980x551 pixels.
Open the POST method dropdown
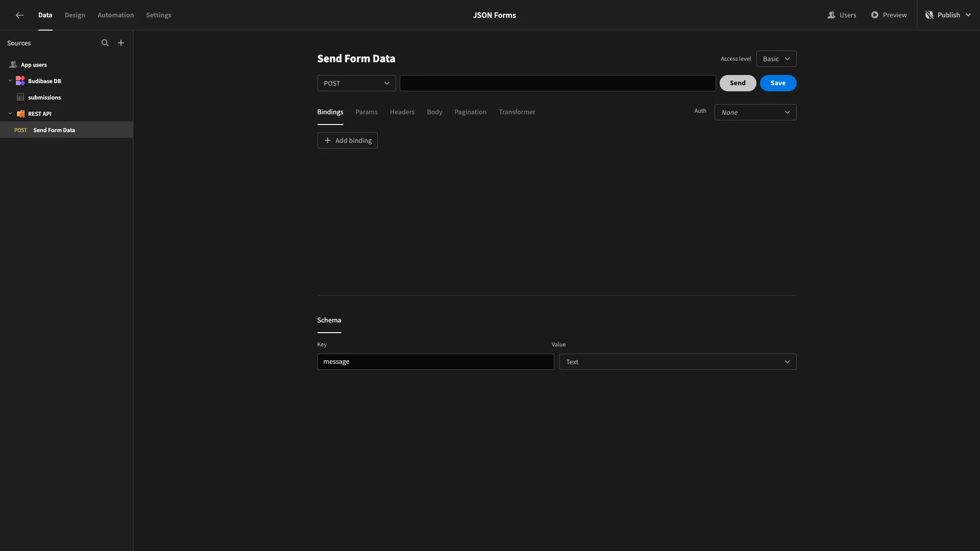(356, 83)
